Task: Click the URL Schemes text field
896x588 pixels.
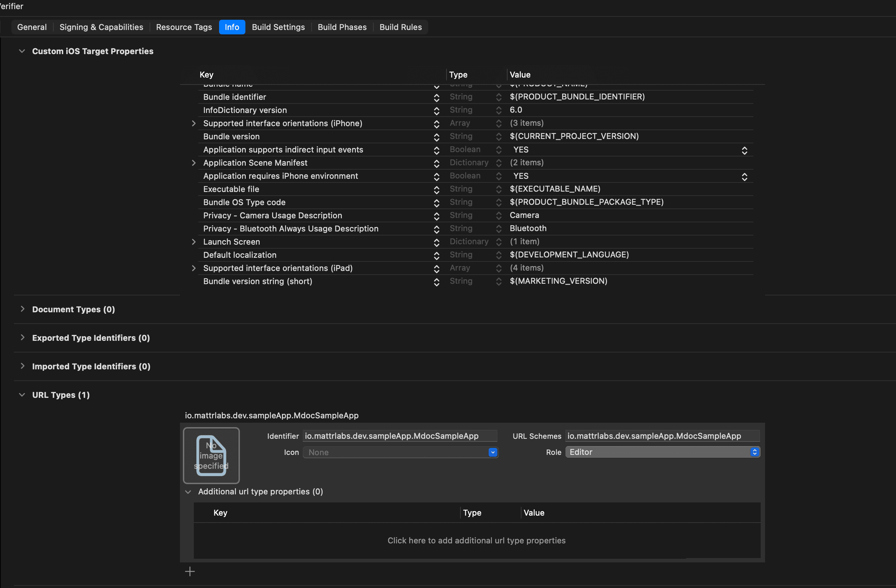Action: pos(662,436)
